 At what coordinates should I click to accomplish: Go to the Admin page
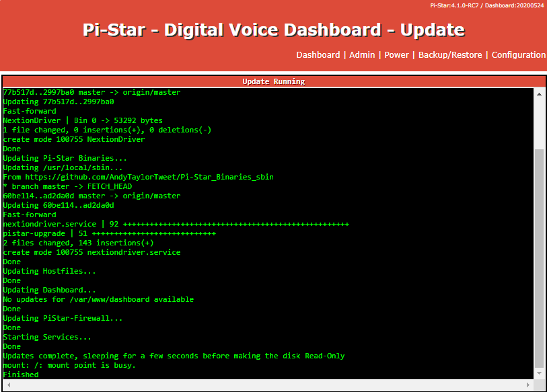(x=362, y=55)
